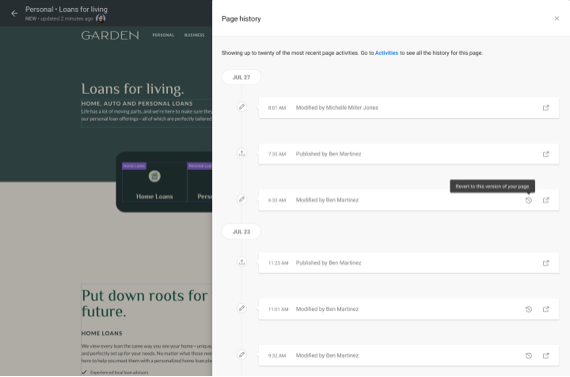The image size is (570, 377).
Task: Click the 'Page history' panel title
Action: [241, 19]
